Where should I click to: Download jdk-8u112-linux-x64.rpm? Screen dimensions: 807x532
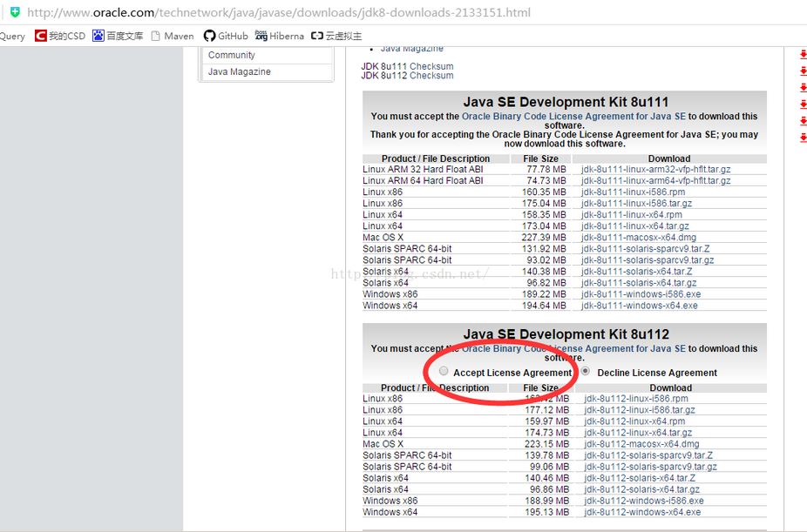click(x=634, y=421)
